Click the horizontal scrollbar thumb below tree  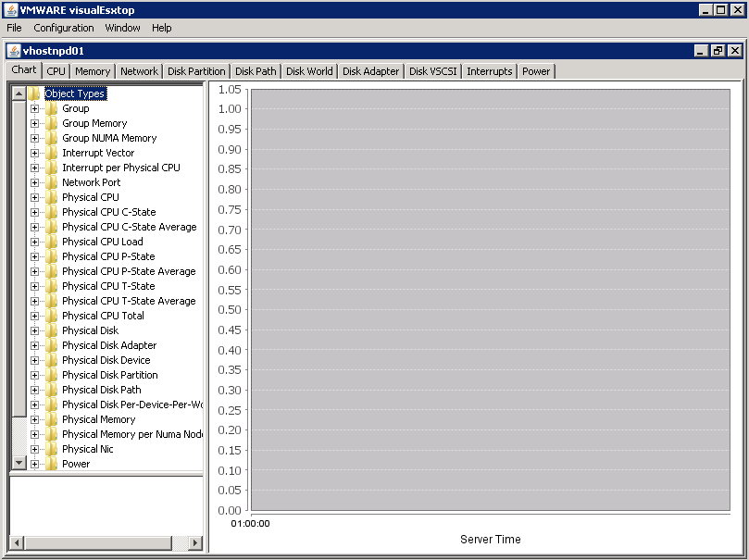pyautogui.click(x=98, y=542)
